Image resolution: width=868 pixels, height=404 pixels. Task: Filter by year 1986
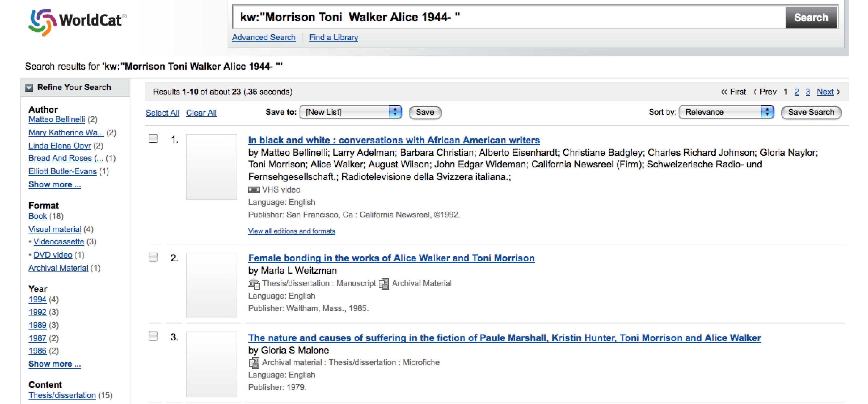[x=37, y=351]
